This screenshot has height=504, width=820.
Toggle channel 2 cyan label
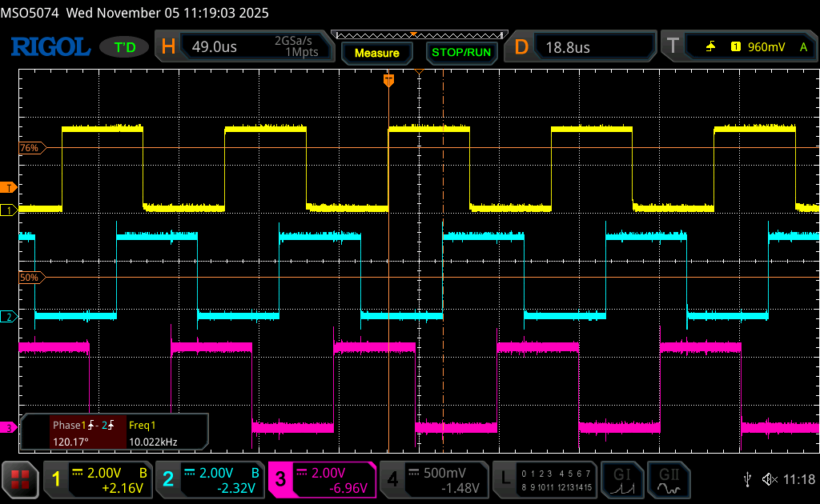[x=168, y=479]
